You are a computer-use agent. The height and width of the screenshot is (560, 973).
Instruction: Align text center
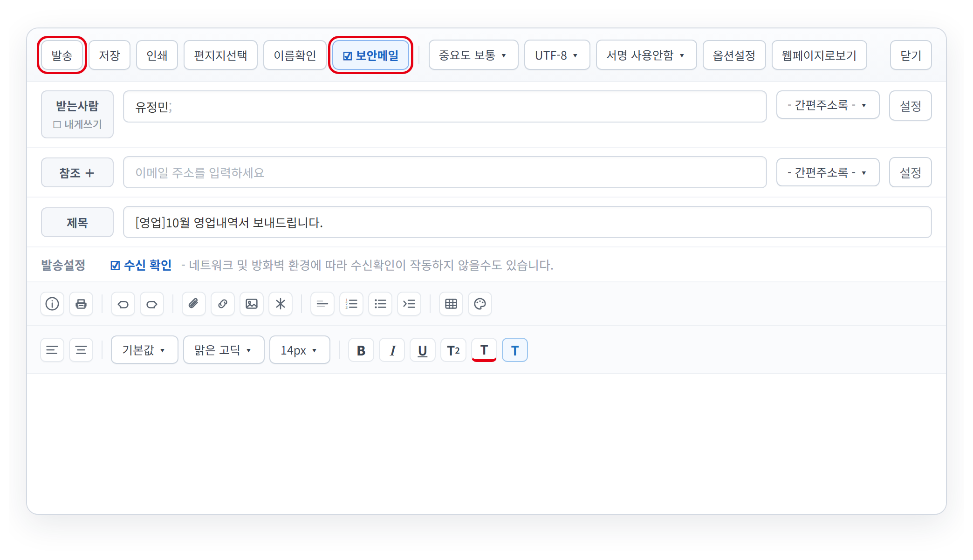point(81,350)
